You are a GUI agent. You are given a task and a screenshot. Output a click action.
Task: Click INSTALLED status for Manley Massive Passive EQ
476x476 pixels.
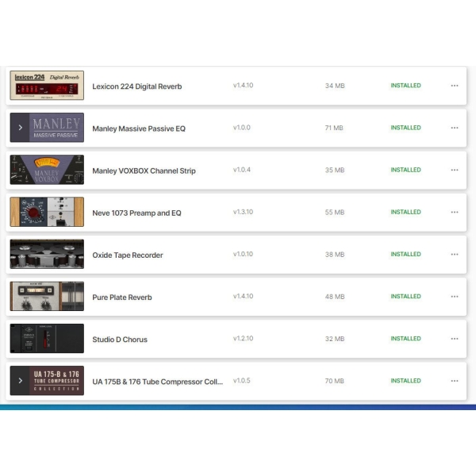405,128
